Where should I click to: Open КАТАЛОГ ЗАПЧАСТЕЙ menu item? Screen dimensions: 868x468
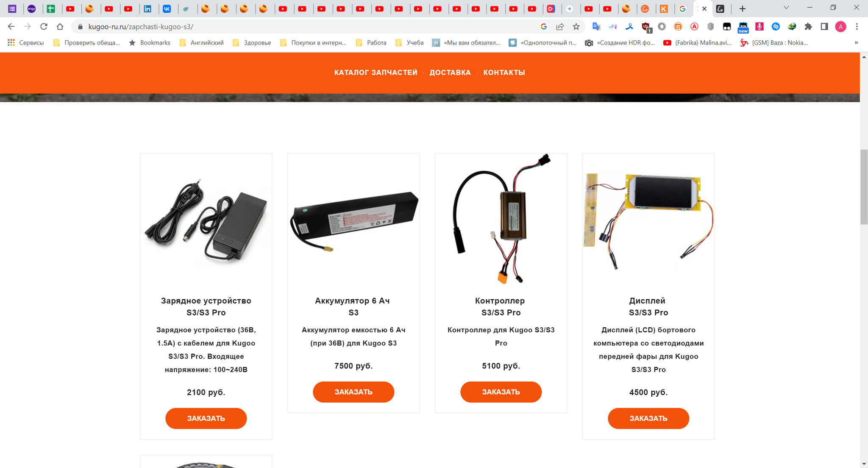coord(376,72)
